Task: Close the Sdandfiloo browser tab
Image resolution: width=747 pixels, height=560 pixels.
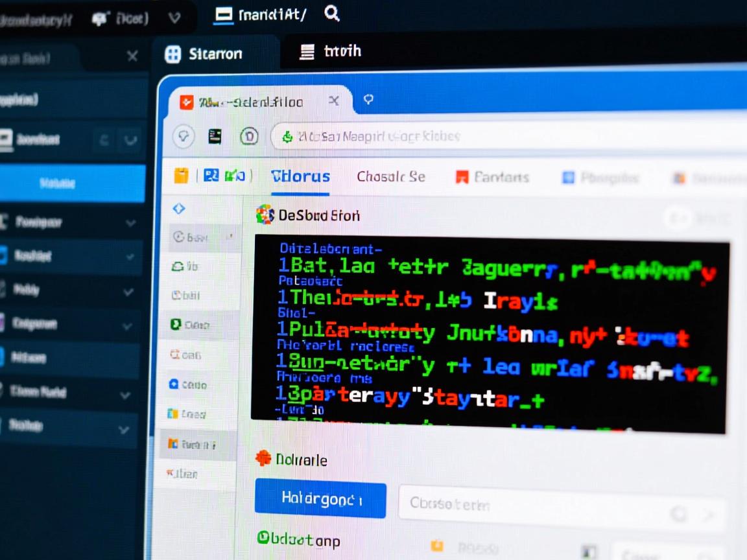Action: (x=334, y=101)
